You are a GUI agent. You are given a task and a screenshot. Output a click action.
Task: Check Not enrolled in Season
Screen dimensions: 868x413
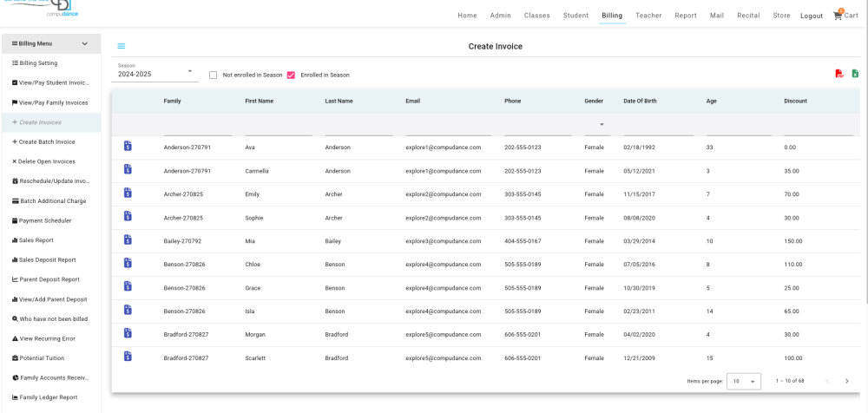(x=214, y=75)
